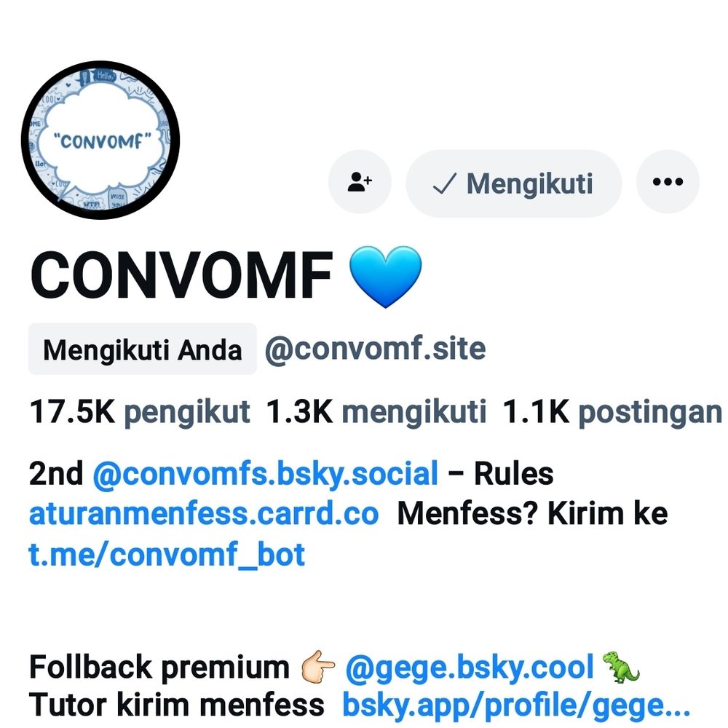View the 17.5K pengikut followers list
Viewport: 728px width, 728px height.
[140, 412]
